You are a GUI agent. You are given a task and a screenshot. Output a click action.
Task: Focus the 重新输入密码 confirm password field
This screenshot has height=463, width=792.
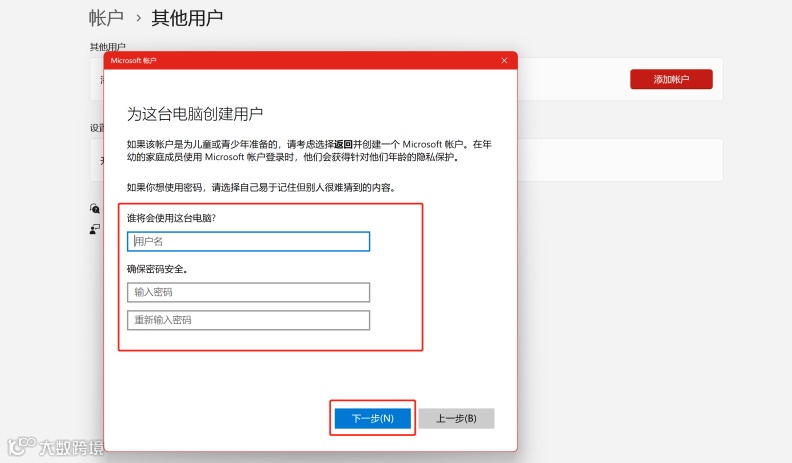[248, 320]
